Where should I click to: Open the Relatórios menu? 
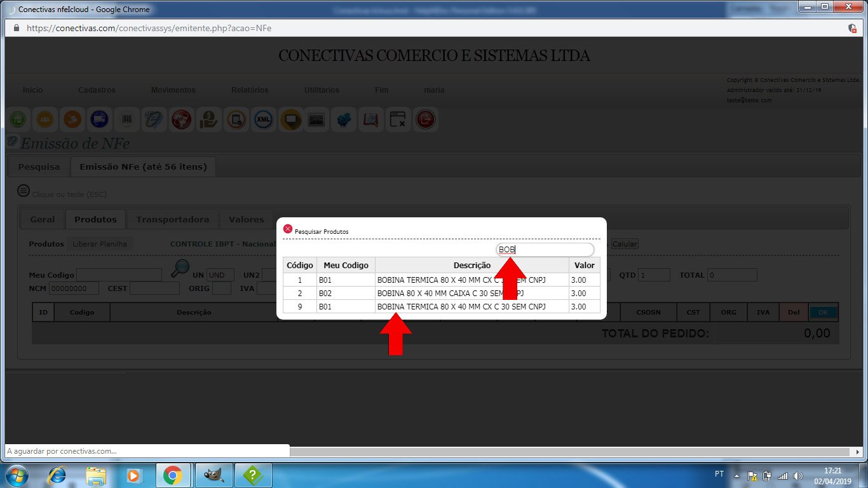250,90
